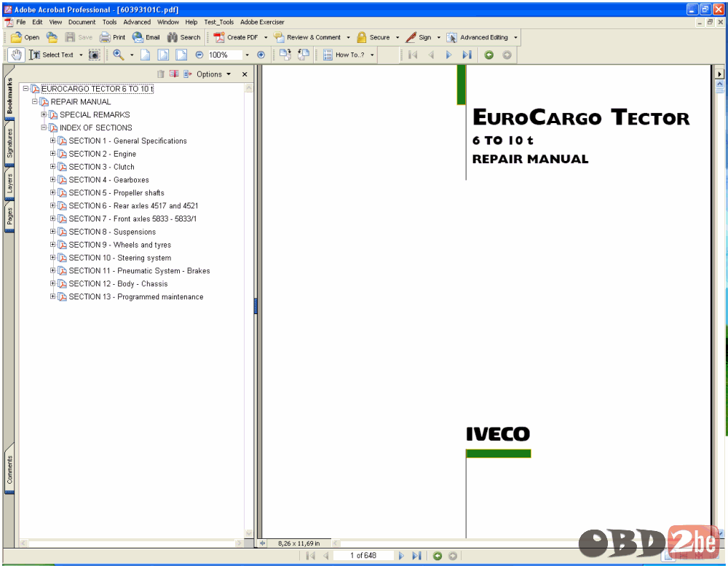Expand SECTION 2 - Engine bookmark
The height and width of the screenshot is (566, 728).
52,154
